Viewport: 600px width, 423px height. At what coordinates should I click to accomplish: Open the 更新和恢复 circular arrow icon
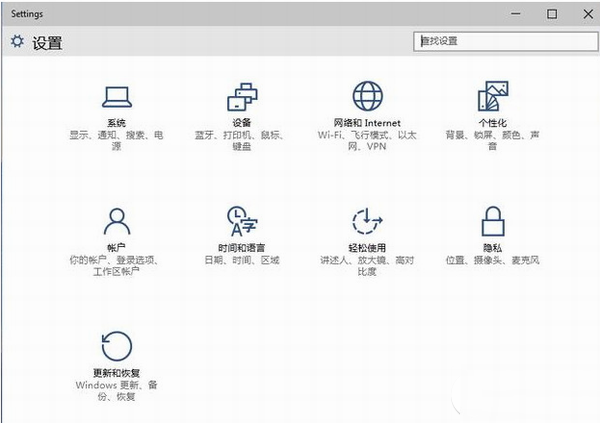point(117,346)
